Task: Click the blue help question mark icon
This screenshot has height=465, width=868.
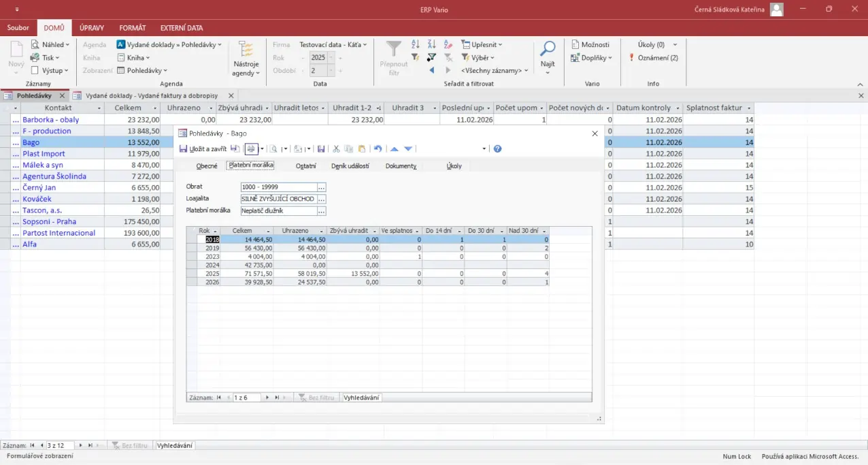Action: coord(497,148)
